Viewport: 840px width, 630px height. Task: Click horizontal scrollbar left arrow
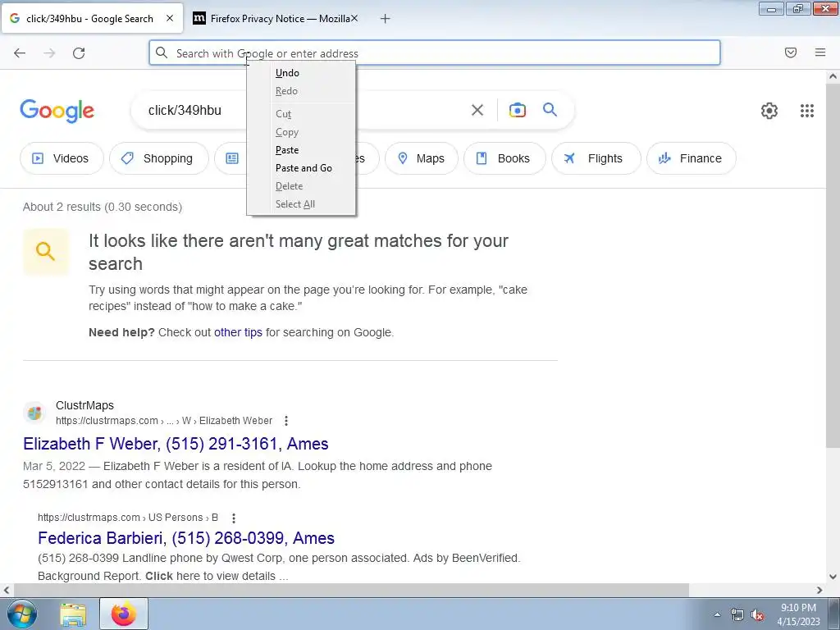7,590
